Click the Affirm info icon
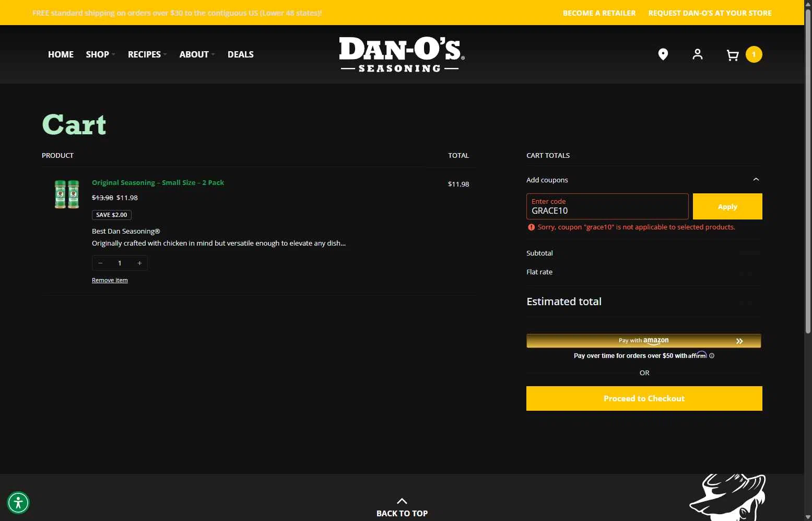The width and height of the screenshot is (812, 521). point(712,356)
